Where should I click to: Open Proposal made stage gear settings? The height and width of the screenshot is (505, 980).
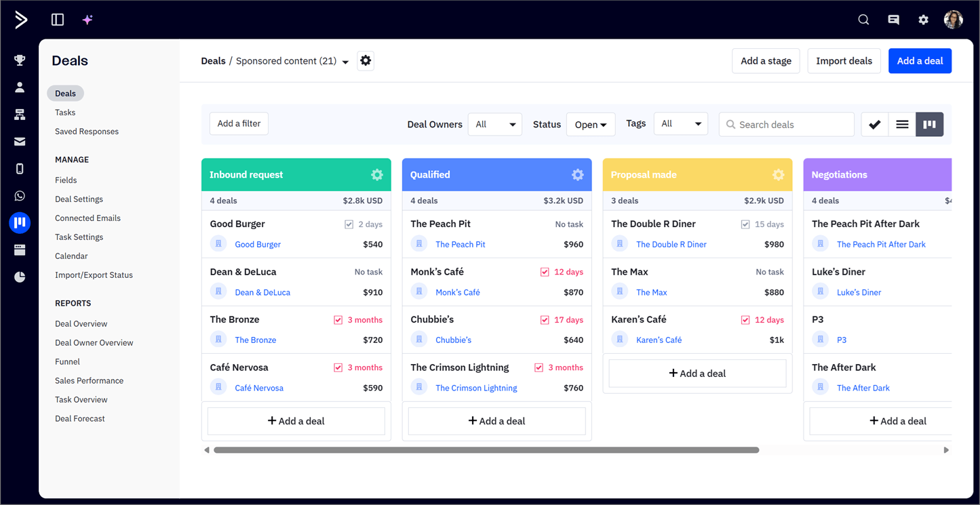click(x=779, y=175)
